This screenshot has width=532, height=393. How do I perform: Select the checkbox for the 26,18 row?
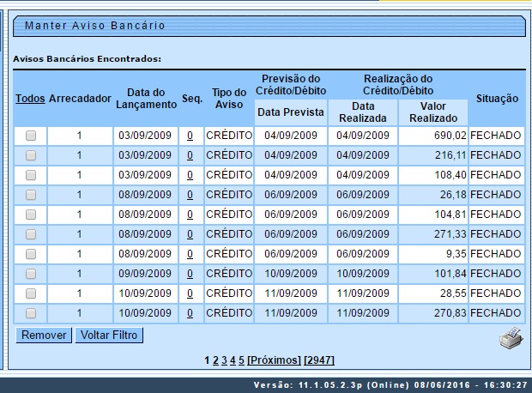(31, 195)
